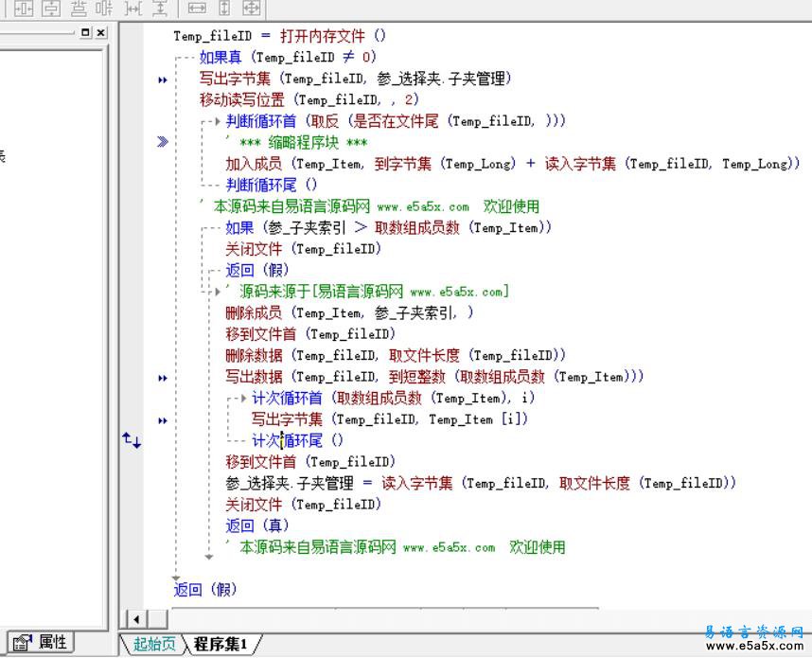The width and height of the screenshot is (812, 658).
Task: Click the first 移到文件首 (Temp_fileID) line
Action: (310, 334)
